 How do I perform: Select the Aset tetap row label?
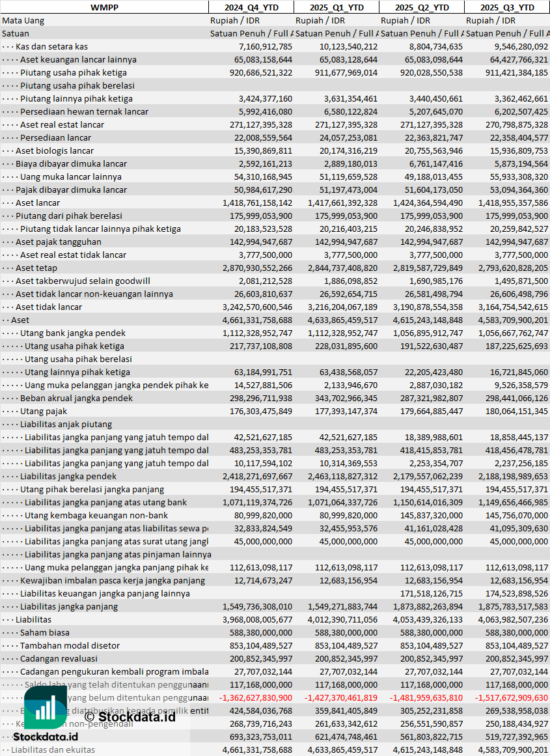pyautogui.click(x=36, y=268)
